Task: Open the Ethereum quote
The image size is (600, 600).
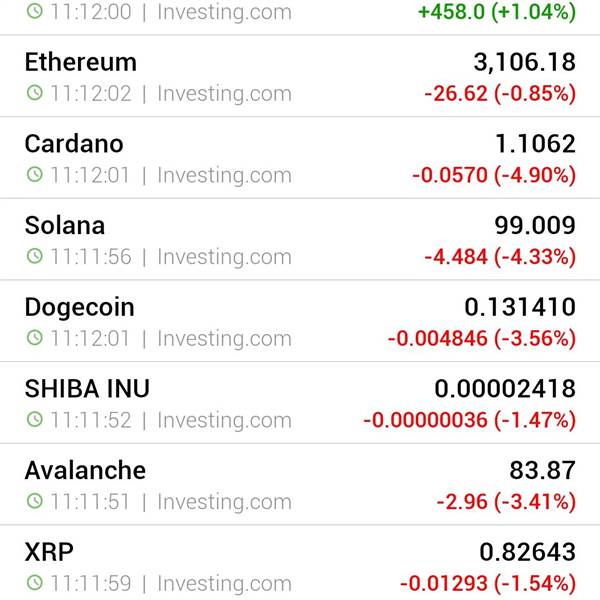Action: [300, 76]
